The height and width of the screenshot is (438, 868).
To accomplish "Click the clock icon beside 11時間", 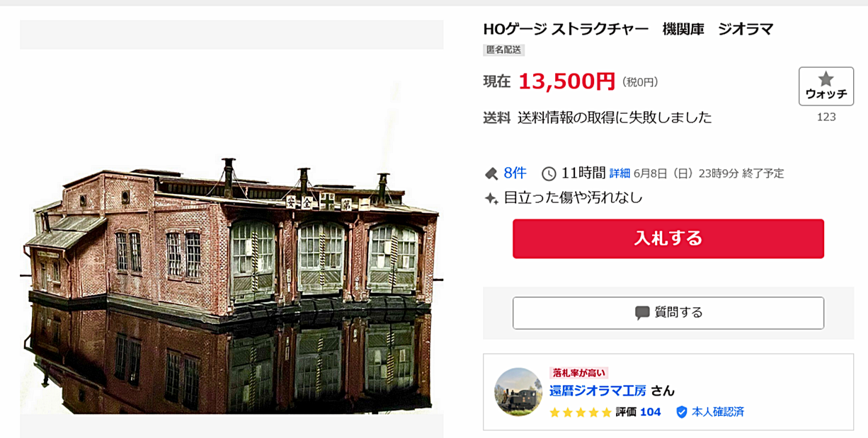I will click(x=549, y=173).
